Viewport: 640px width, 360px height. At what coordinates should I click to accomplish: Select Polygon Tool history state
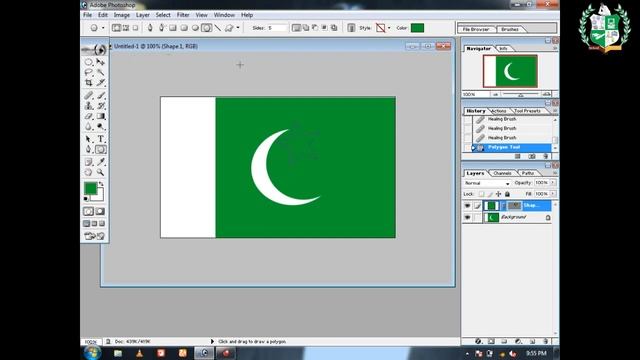tap(511, 147)
